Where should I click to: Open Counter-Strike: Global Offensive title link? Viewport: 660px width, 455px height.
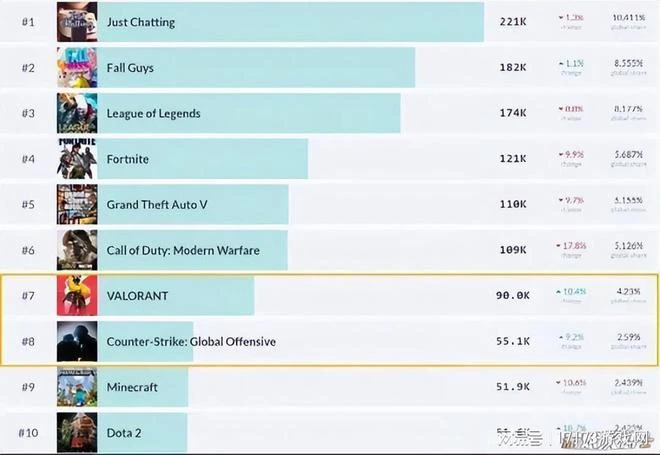click(x=191, y=342)
